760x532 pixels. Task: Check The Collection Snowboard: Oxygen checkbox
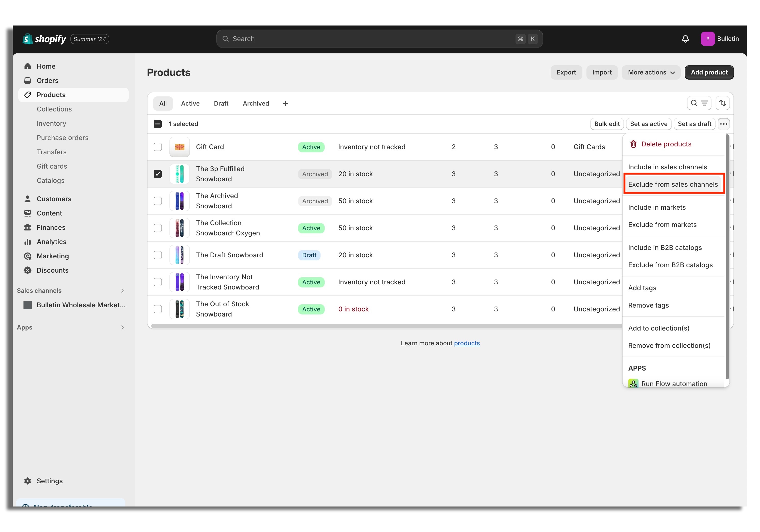[157, 228]
